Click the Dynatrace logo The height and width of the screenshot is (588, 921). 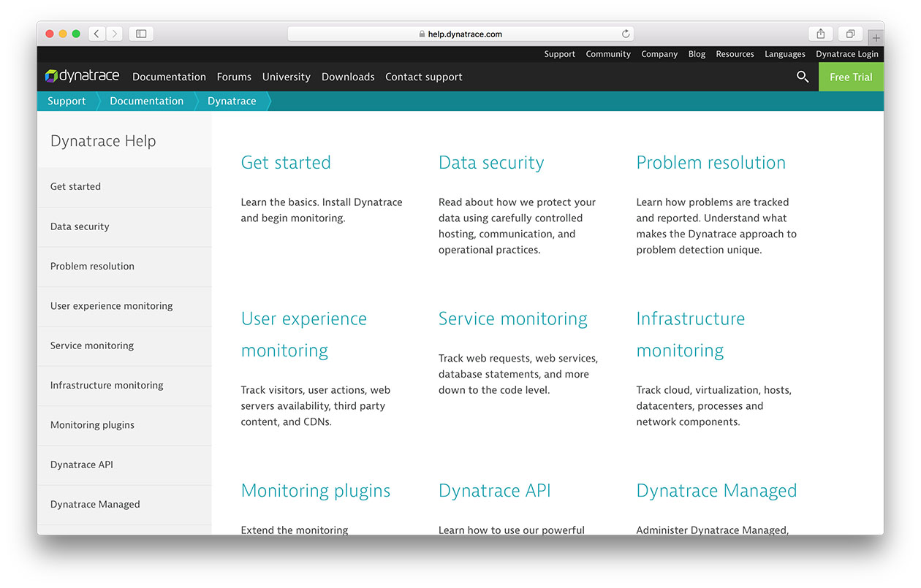point(82,76)
